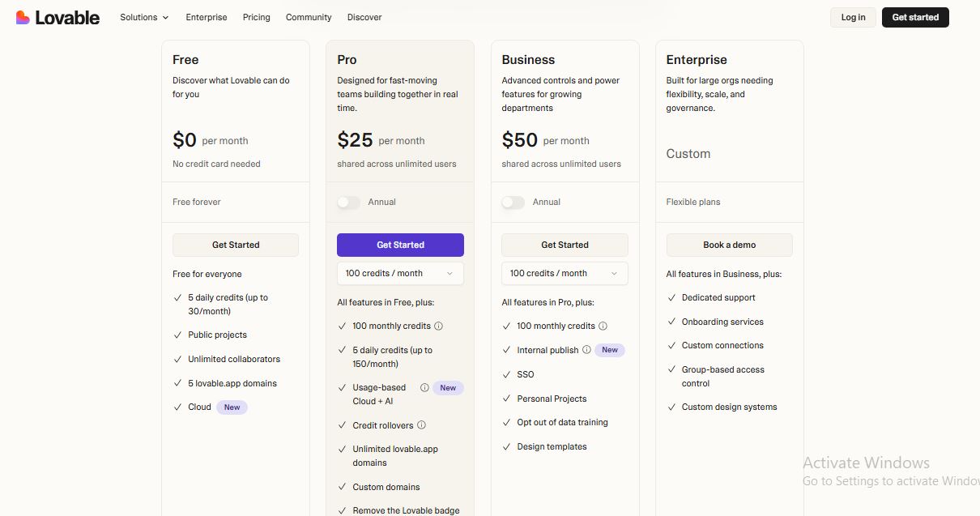Click info icon next to Credit rollovers

coord(421,425)
